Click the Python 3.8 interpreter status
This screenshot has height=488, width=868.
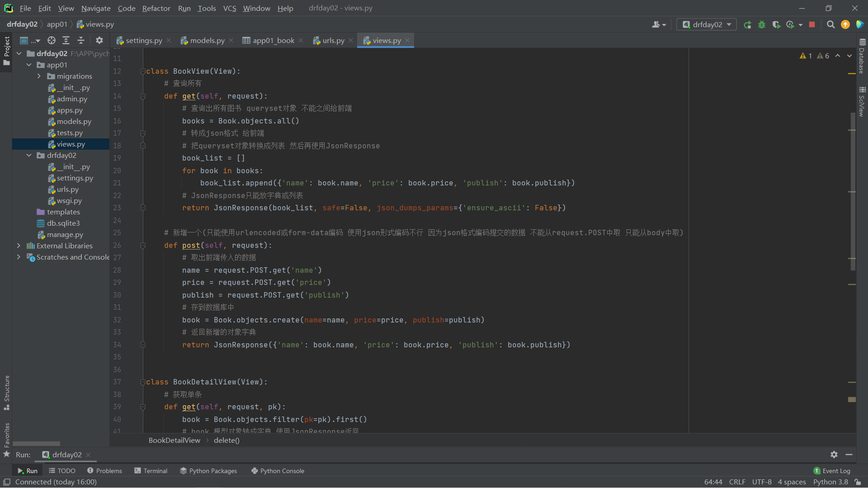(x=830, y=482)
